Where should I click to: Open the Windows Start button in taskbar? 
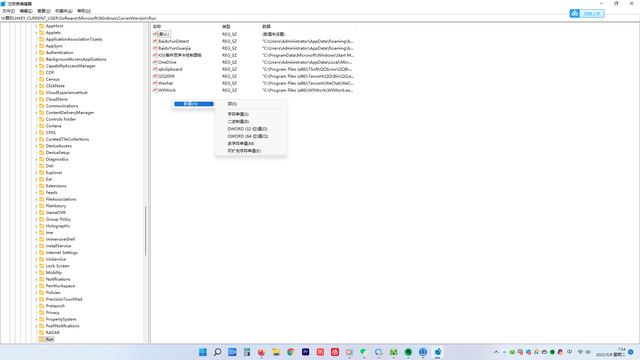coord(203,352)
